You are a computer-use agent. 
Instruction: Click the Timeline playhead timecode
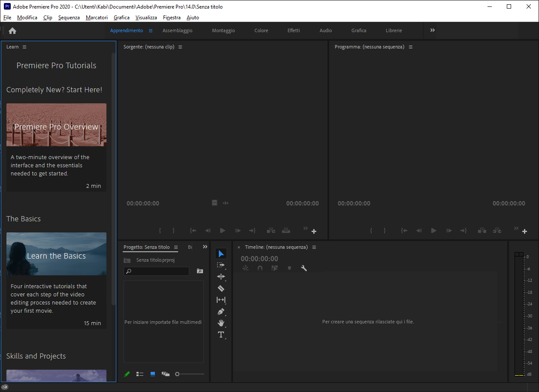click(259, 259)
